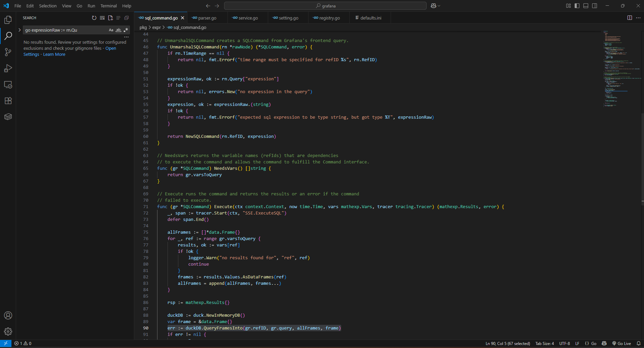Refresh the search results

(x=94, y=18)
